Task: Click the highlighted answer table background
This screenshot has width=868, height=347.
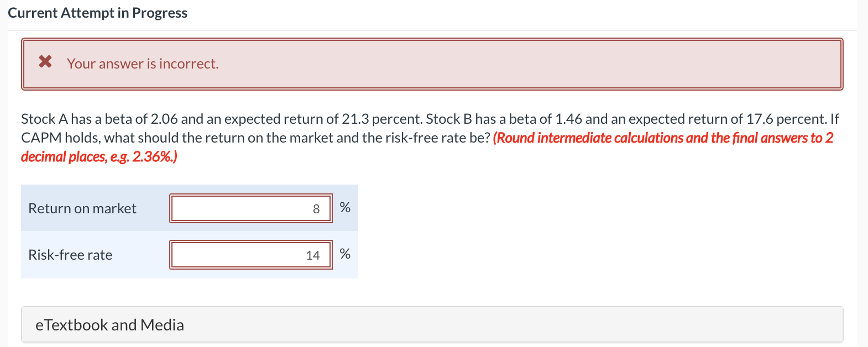Action: pos(190,231)
